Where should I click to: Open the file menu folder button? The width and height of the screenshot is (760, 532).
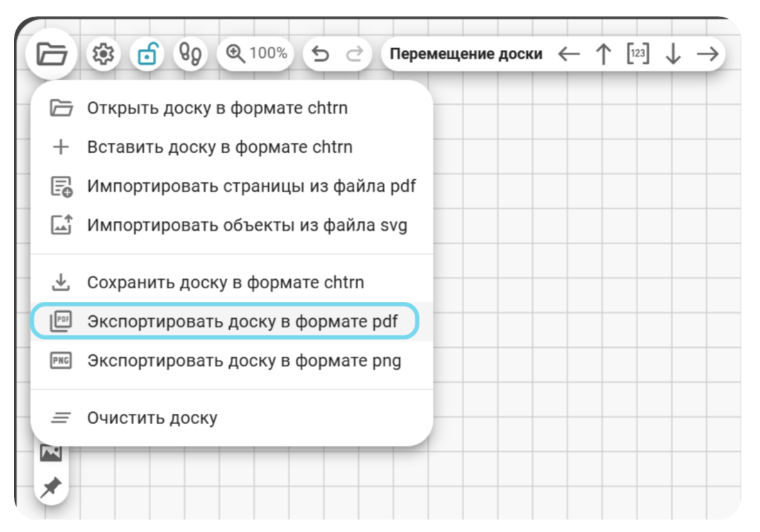(x=51, y=53)
